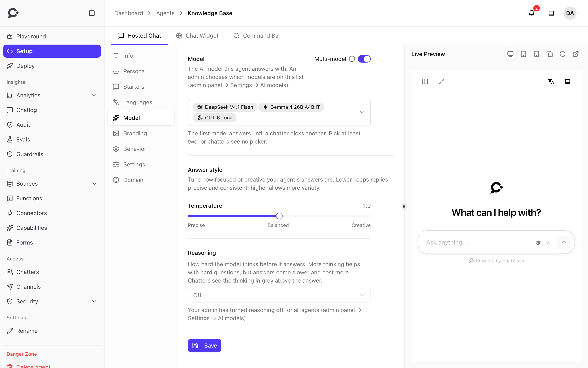This screenshot has width=588, height=368.
Task: Open the model picker in chat input
Action: pyautogui.click(x=542, y=243)
